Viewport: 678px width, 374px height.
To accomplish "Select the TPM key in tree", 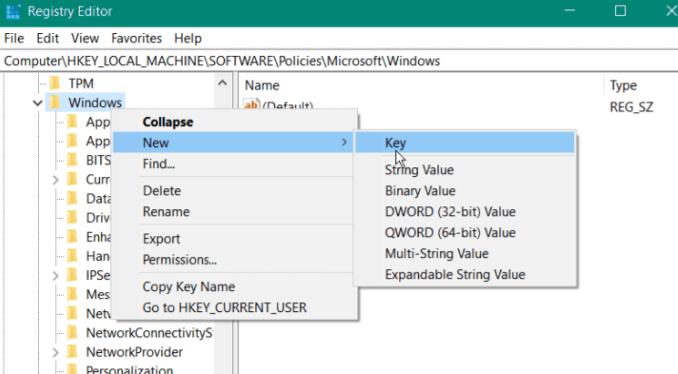I will pos(81,83).
